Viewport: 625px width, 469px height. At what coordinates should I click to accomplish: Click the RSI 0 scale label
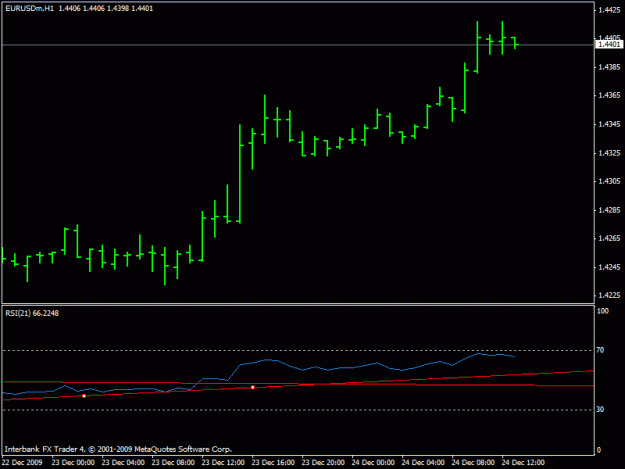(x=599, y=450)
